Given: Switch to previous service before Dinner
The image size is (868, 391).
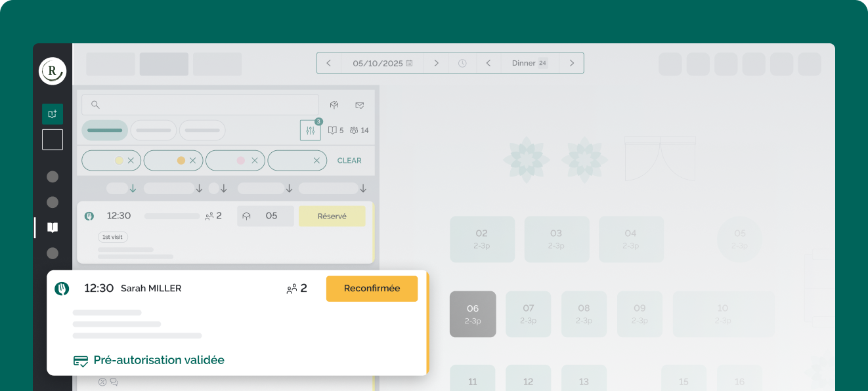Looking at the screenshot, I should [x=488, y=63].
